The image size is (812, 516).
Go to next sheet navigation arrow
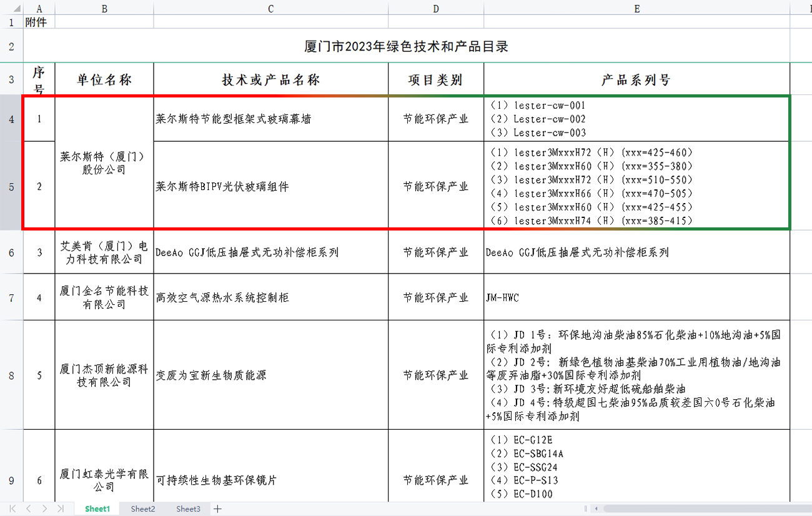(x=44, y=509)
